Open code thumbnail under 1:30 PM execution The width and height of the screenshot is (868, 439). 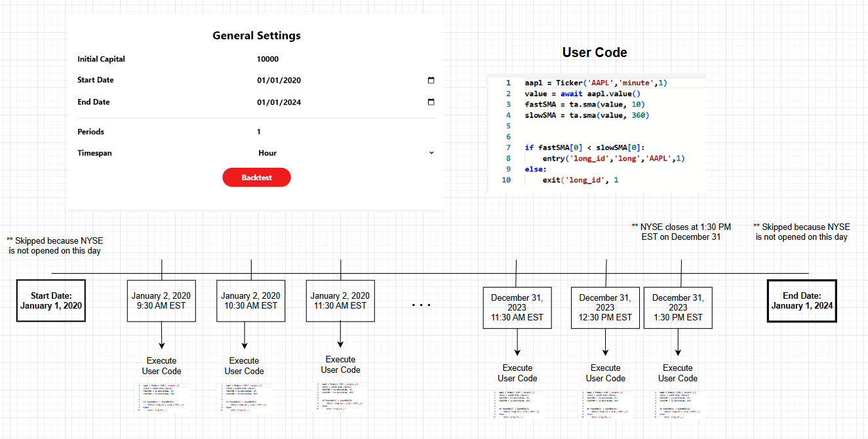pyautogui.click(x=678, y=404)
